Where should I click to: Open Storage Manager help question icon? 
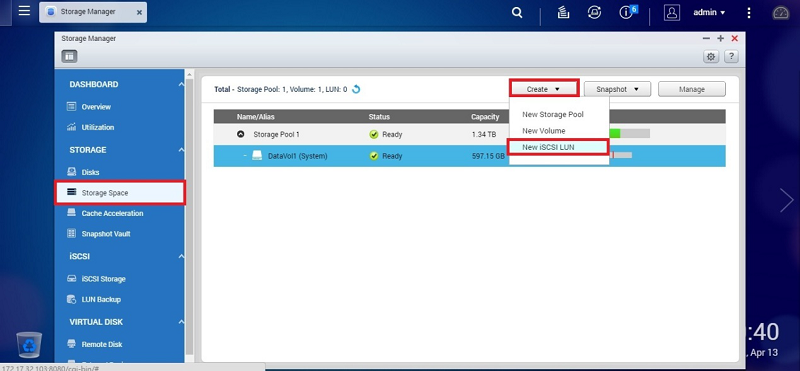(x=731, y=57)
